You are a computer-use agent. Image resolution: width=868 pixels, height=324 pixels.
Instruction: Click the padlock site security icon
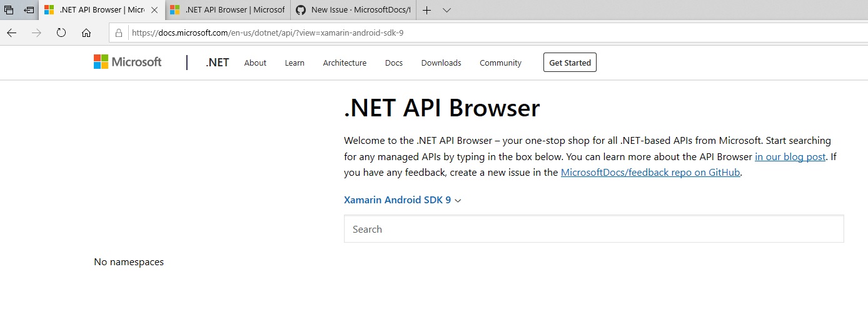[119, 33]
